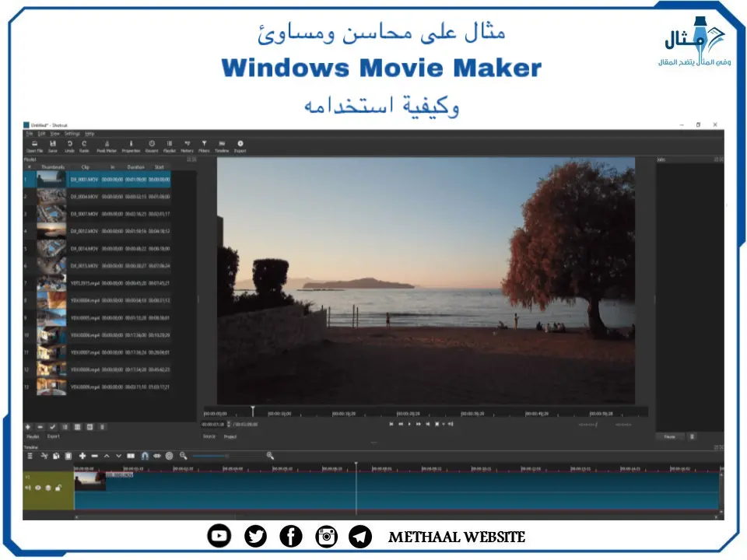The image size is (747, 560).
Task: Open the player grid dropdown arrow
Action: point(443,424)
